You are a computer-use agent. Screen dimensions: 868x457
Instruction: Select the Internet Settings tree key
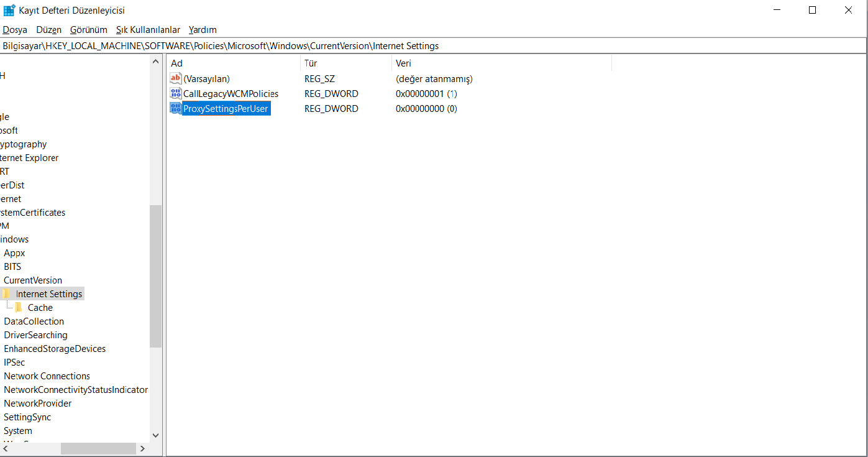(49, 294)
